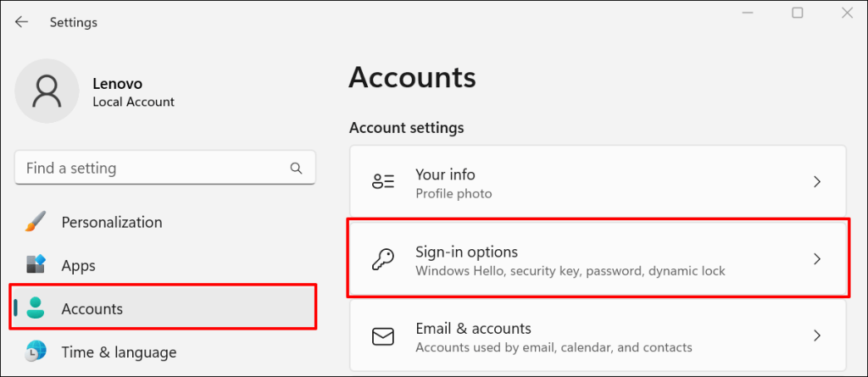Image resolution: width=868 pixels, height=377 pixels.
Task: Click the back arrow in Settings
Action: pyautogui.click(x=22, y=22)
